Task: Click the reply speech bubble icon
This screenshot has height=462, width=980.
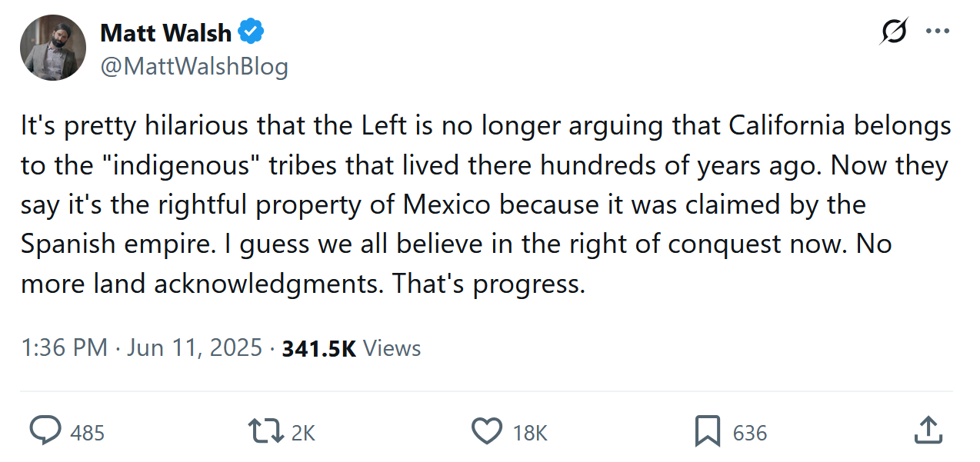Action: (x=45, y=431)
